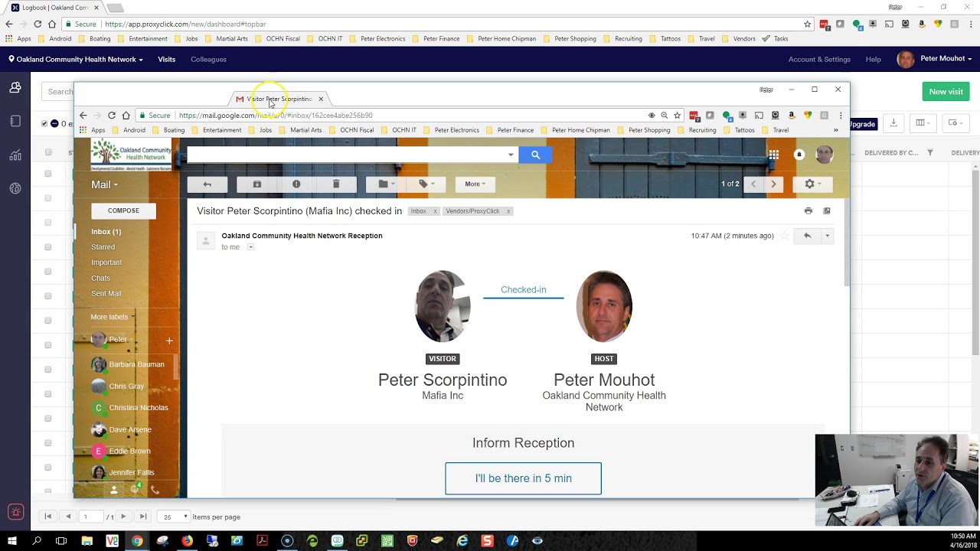Go to newer email arrow

753,184
